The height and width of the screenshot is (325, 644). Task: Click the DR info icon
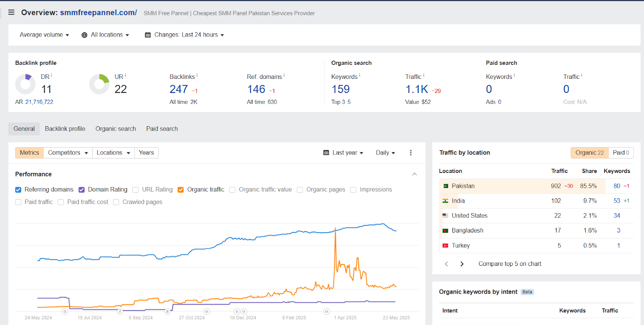click(x=52, y=75)
